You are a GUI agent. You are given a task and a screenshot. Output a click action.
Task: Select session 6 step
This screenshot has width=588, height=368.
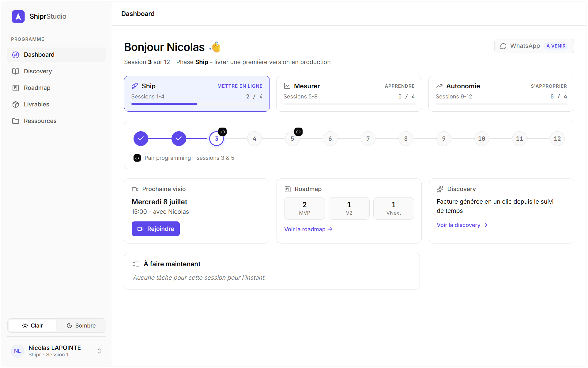point(330,139)
